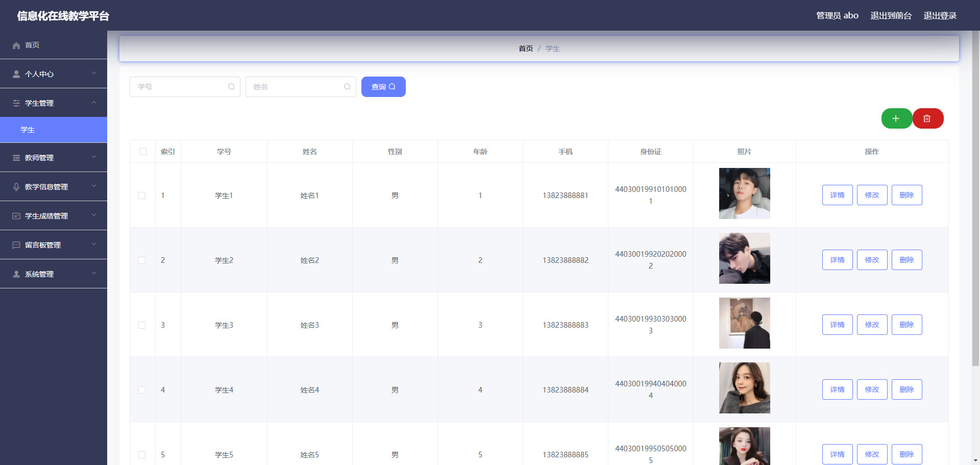The width and height of the screenshot is (980, 465).
Task: Click the search icon in 姓名 field
Action: click(x=347, y=87)
